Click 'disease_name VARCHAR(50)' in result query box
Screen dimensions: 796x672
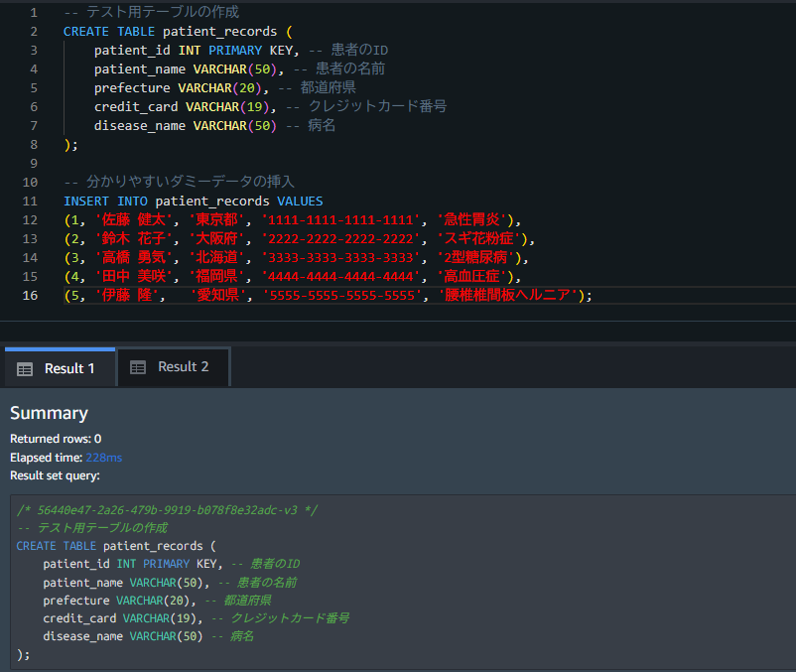tap(123, 636)
